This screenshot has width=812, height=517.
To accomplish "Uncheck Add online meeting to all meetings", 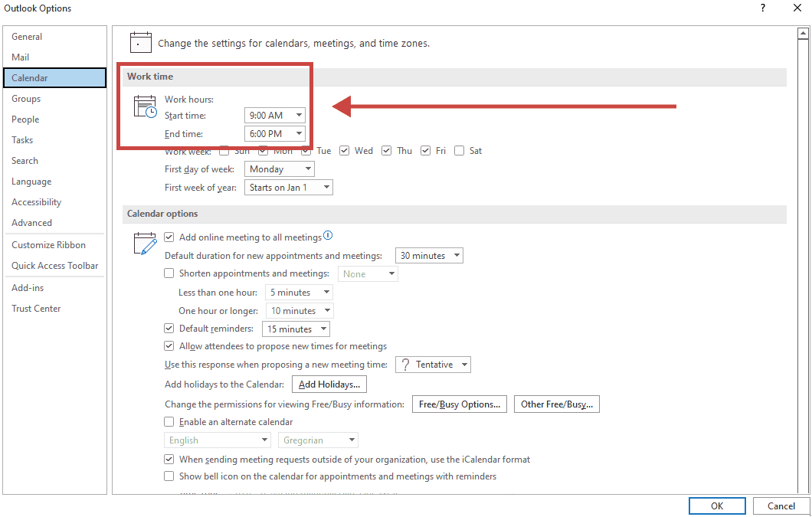I will tap(169, 237).
